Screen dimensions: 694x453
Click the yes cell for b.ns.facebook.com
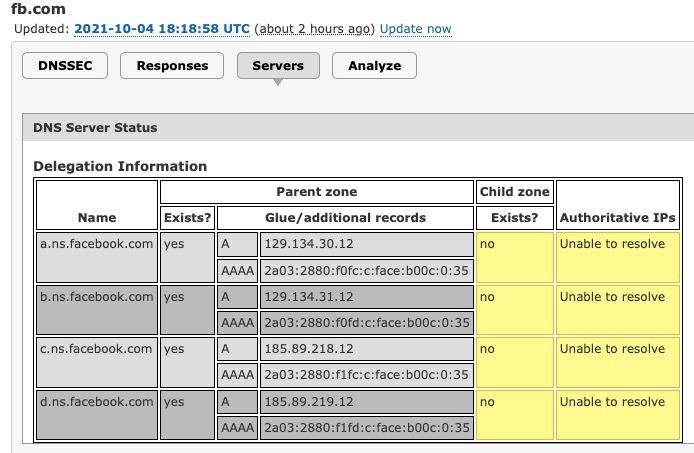[187, 310]
